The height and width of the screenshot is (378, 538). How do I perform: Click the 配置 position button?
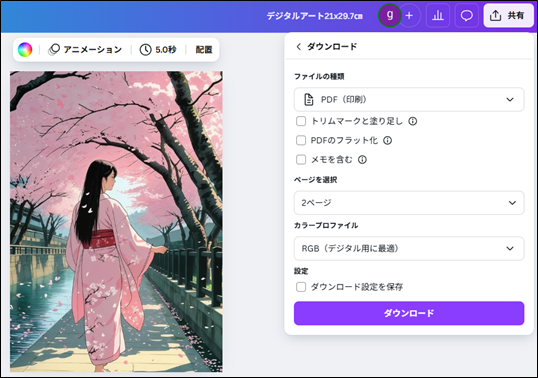pos(204,50)
